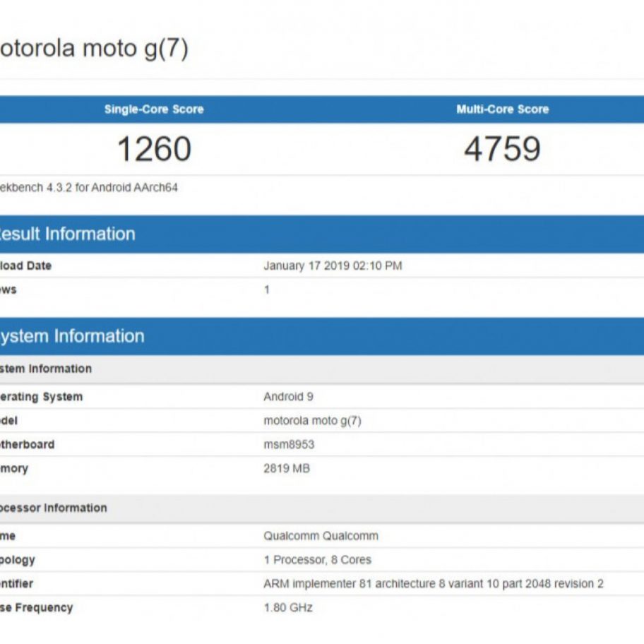Click the 1 Processor, 8 Cores topology value
Viewport: 644px width, 644px height.
tap(317, 560)
